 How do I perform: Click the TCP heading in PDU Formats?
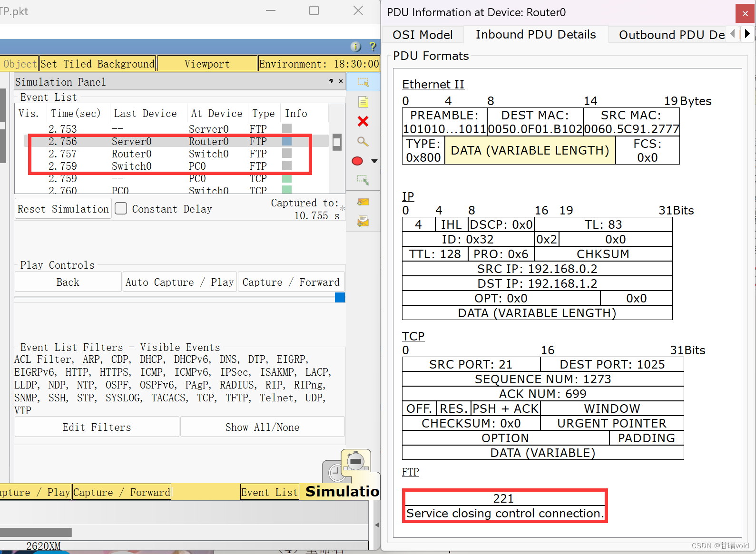point(413,336)
